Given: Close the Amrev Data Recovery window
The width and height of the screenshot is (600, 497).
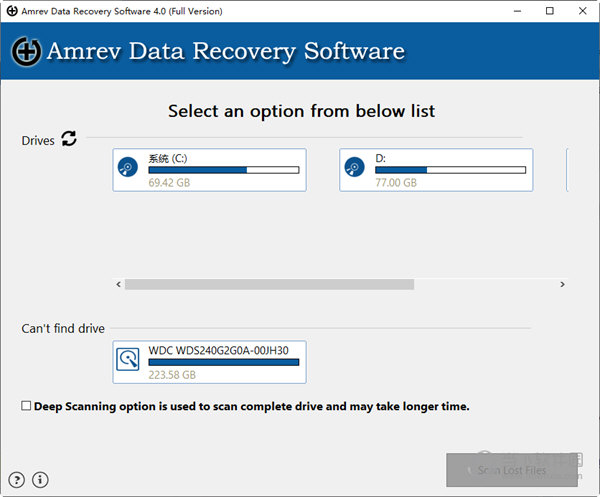Looking at the screenshot, I should click(x=582, y=11).
